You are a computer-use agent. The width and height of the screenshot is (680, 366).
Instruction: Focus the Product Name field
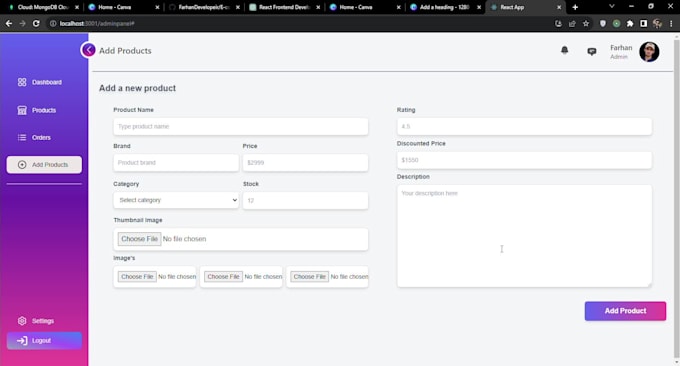(241, 127)
